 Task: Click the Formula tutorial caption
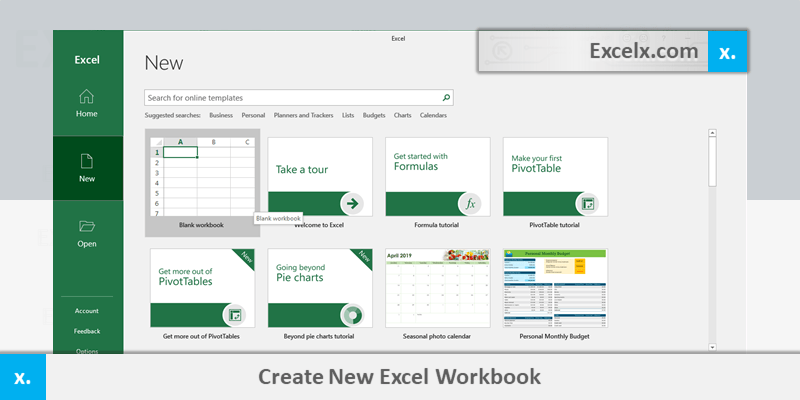click(437, 224)
